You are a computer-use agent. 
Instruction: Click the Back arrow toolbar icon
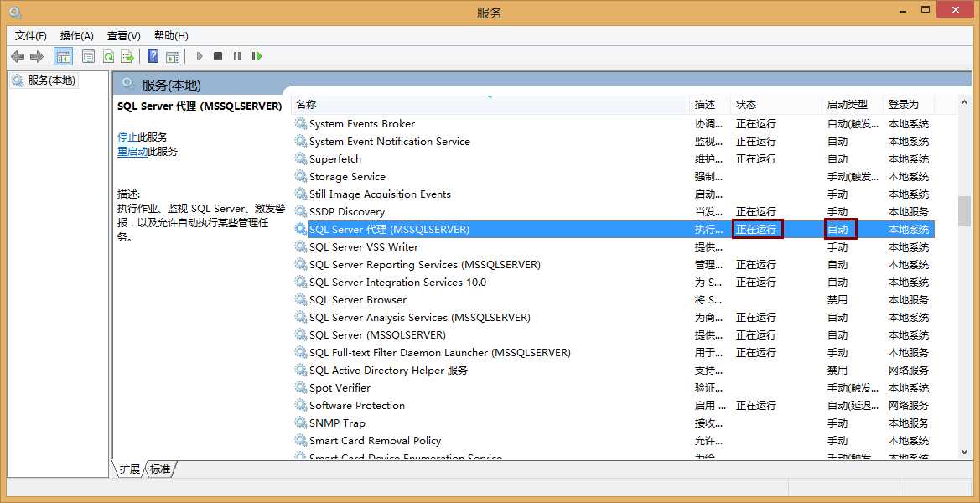(18, 57)
